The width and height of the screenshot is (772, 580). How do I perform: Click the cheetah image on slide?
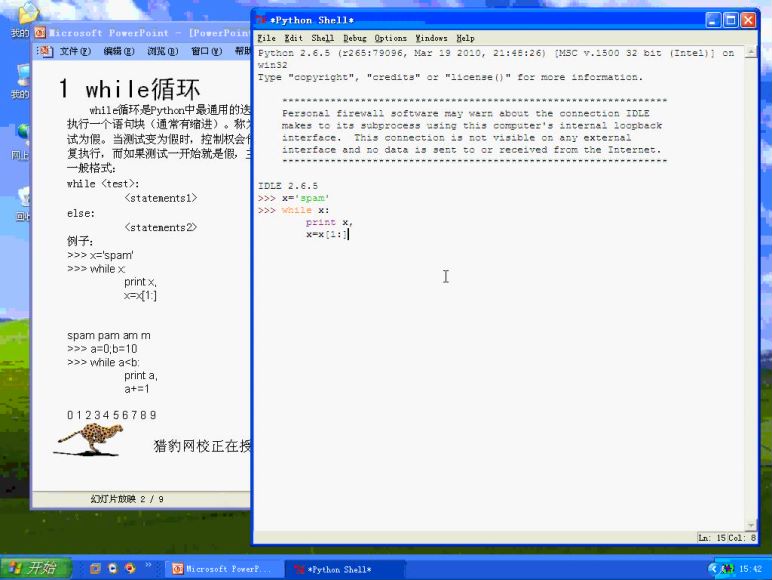pos(88,440)
